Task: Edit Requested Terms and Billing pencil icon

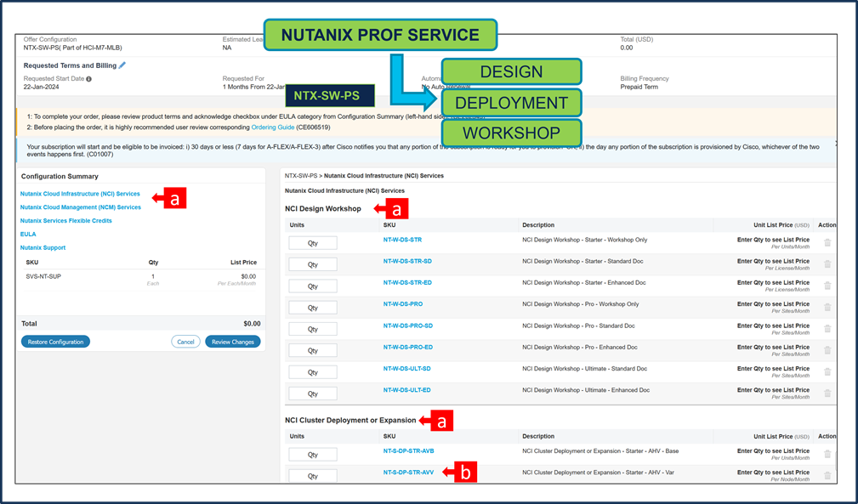Action: 122,65
